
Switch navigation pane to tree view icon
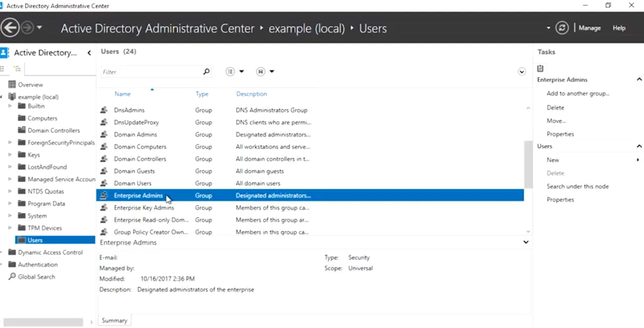coord(18,69)
